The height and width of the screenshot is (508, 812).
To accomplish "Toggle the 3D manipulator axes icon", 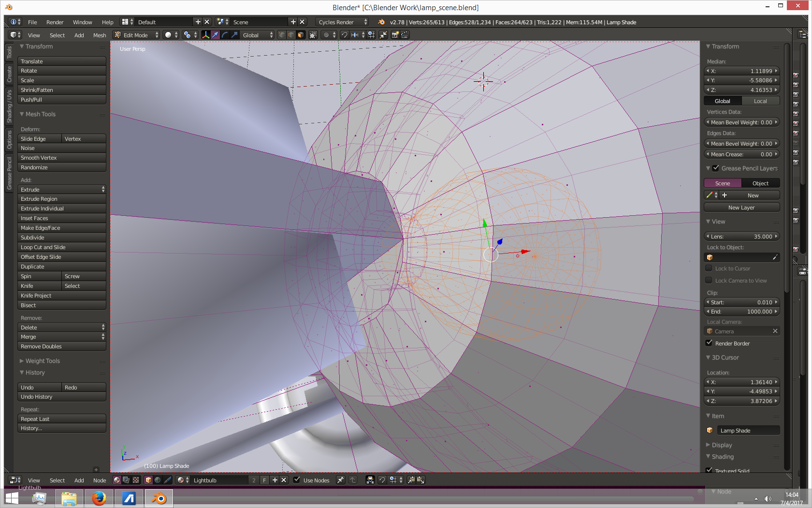I will click(205, 35).
